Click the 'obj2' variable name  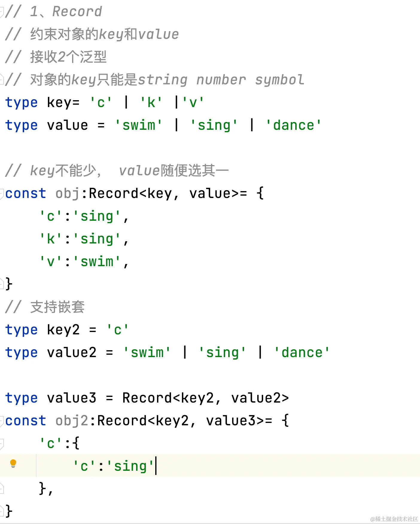(x=72, y=421)
